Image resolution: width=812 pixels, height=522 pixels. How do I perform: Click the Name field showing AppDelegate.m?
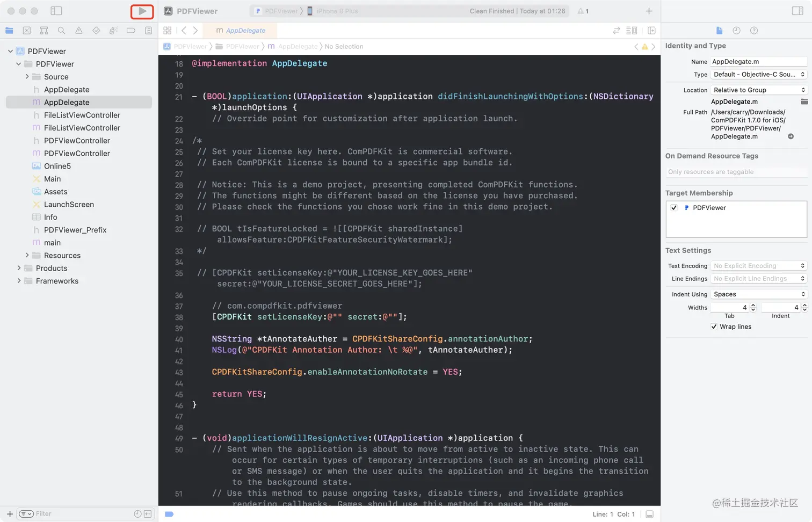[x=759, y=62]
